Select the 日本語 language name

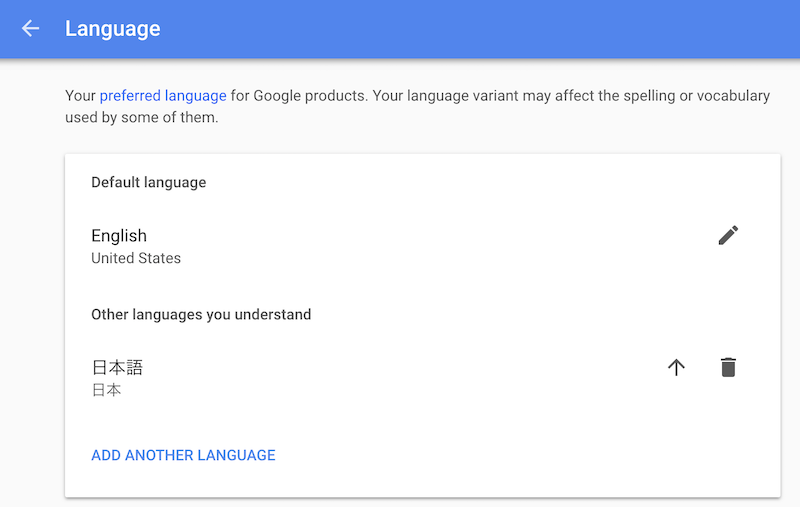(117, 367)
